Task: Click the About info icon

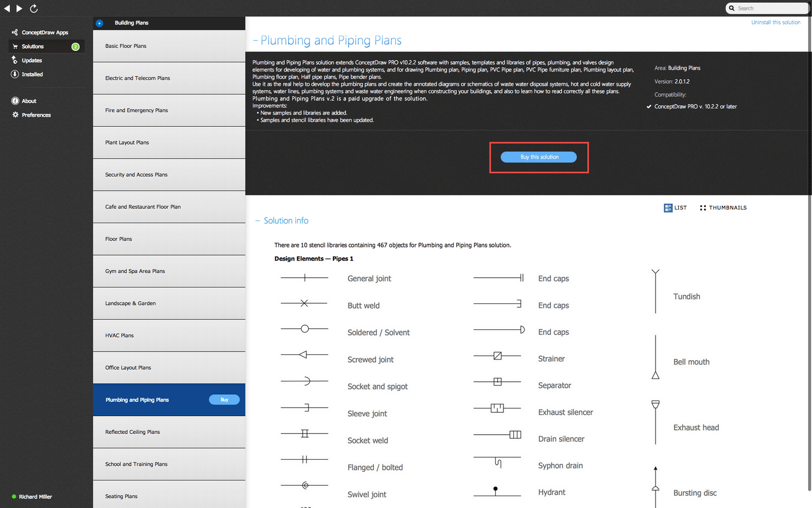Action: 15,101
